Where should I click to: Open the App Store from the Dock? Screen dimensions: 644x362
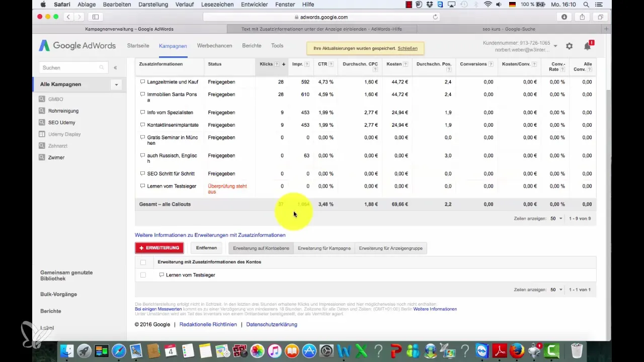click(x=309, y=350)
